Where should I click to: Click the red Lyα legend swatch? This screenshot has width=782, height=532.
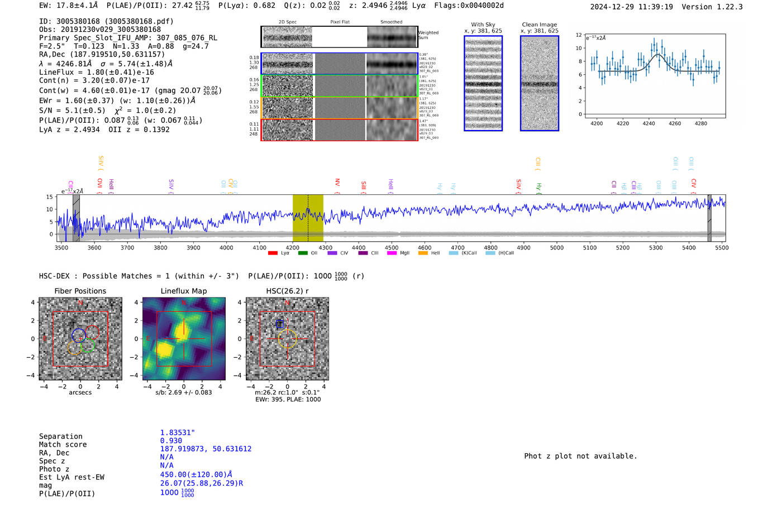point(273,253)
